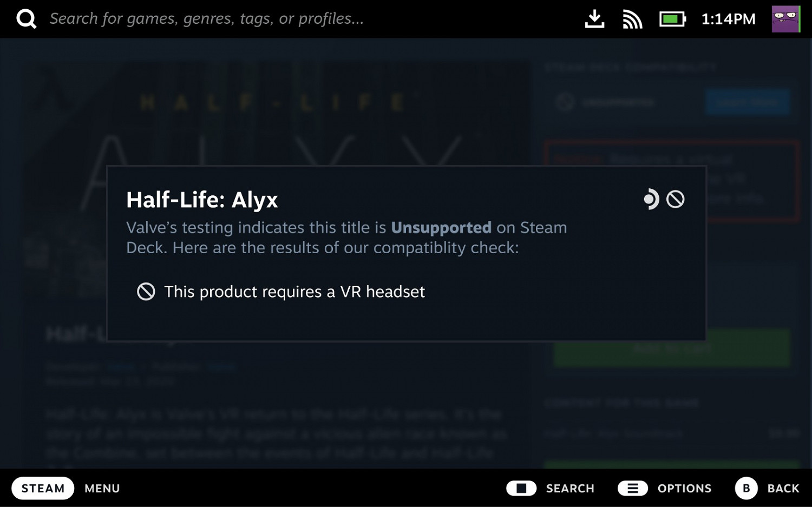
Task: Click the Half-Life: Alyx dialog title
Action: point(202,200)
